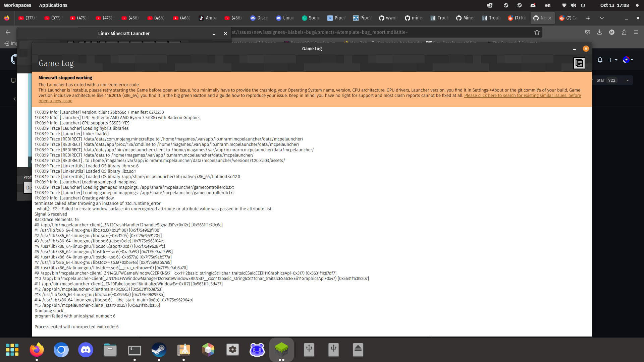Eject the USB drive via taskbar icon
This screenshot has width=644, height=362.
(x=358, y=350)
